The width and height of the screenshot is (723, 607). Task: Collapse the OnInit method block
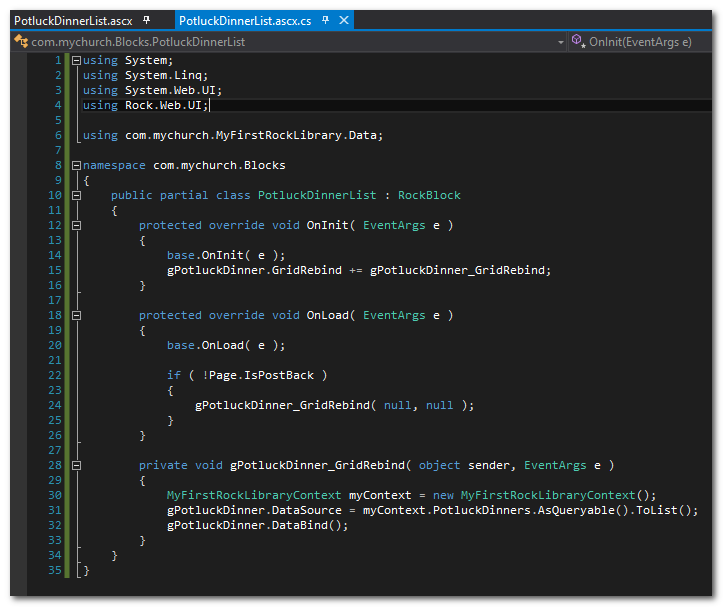tap(75, 225)
